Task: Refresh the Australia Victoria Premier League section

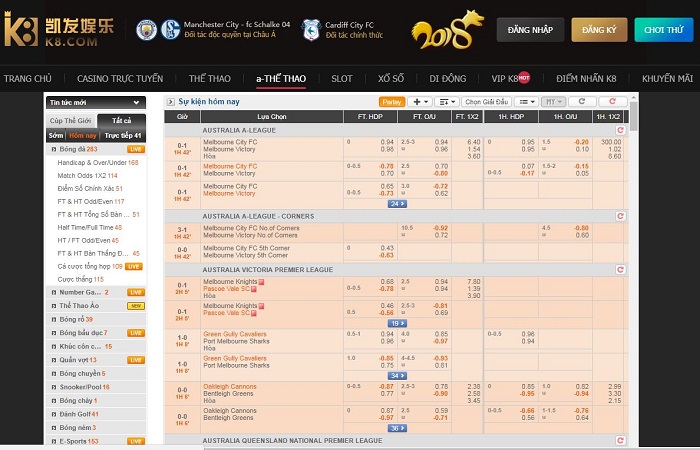Action: click(620, 269)
